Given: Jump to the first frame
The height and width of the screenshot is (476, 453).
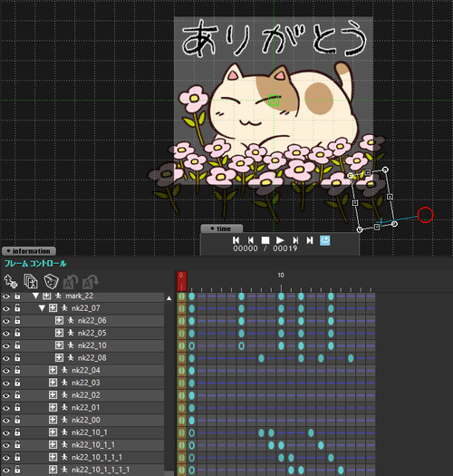Looking at the screenshot, I should click(x=236, y=240).
